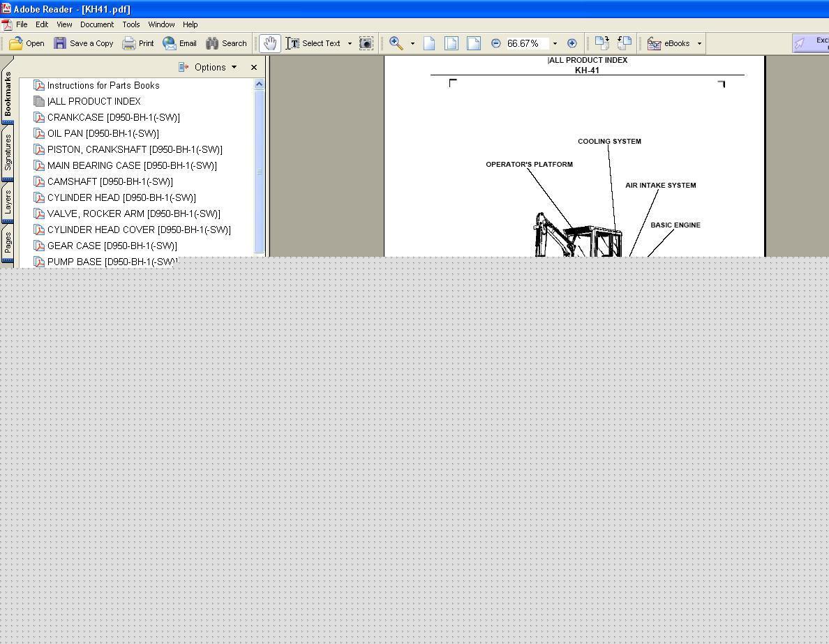Open the PUMP BASE bookmark
Viewport: 829px width, 644px height.
112,262
